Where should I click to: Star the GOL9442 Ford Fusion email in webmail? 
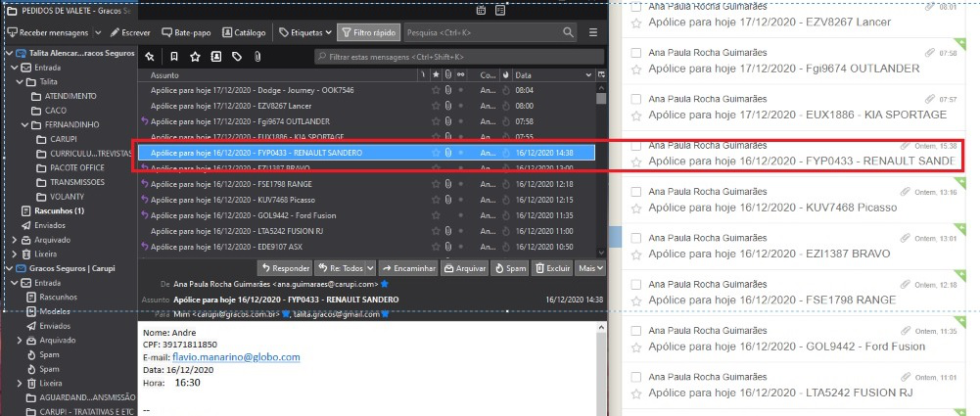point(636,347)
